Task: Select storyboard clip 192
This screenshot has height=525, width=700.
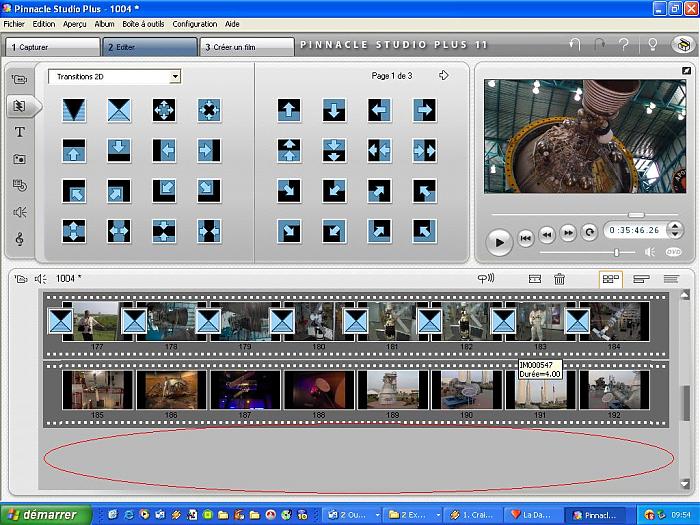Action: point(614,390)
